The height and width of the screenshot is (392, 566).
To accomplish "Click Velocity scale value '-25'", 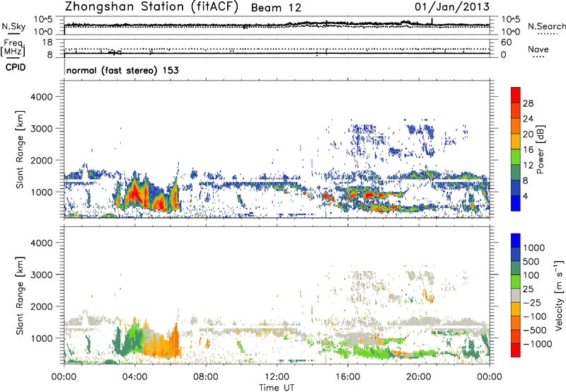I will coord(532,302).
